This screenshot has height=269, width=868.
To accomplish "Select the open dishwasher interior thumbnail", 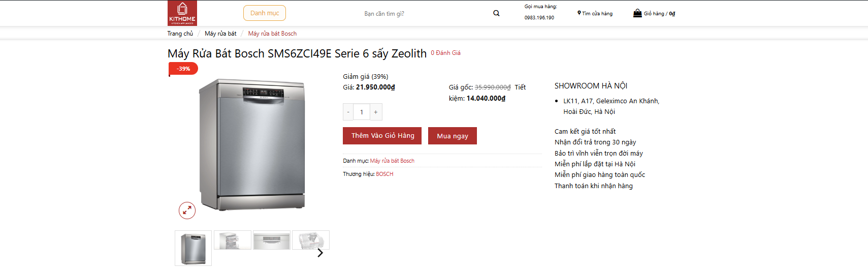I will tap(233, 240).
